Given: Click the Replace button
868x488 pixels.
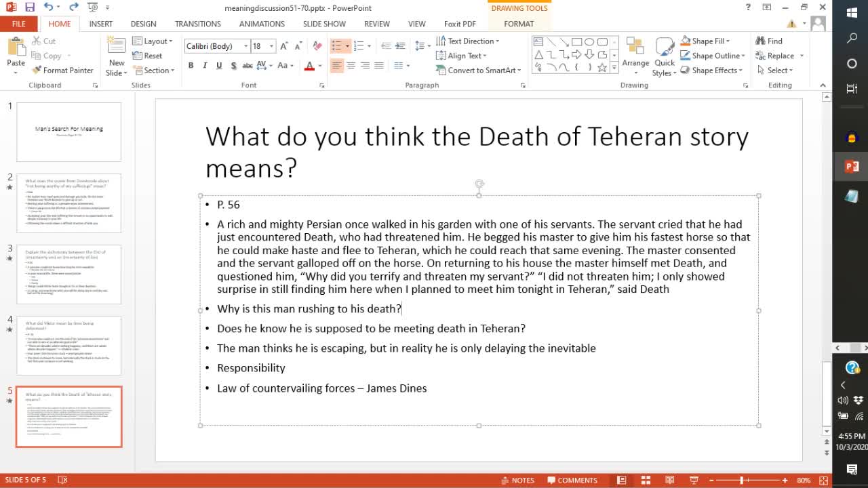Looking at the screenshot, I should (779, 56).
